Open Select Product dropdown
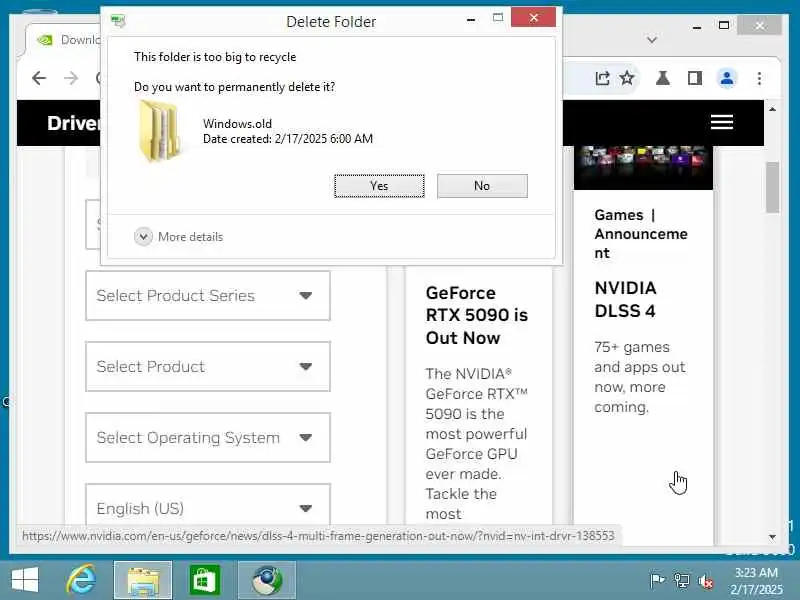This screenshot has height=600, width=800. (208, 366)
